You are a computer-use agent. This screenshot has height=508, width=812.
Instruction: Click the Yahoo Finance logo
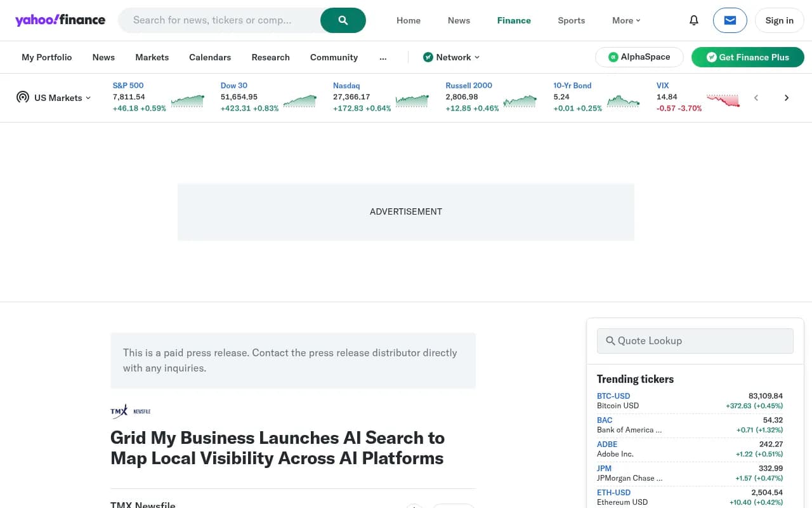[x=60, y=20]
